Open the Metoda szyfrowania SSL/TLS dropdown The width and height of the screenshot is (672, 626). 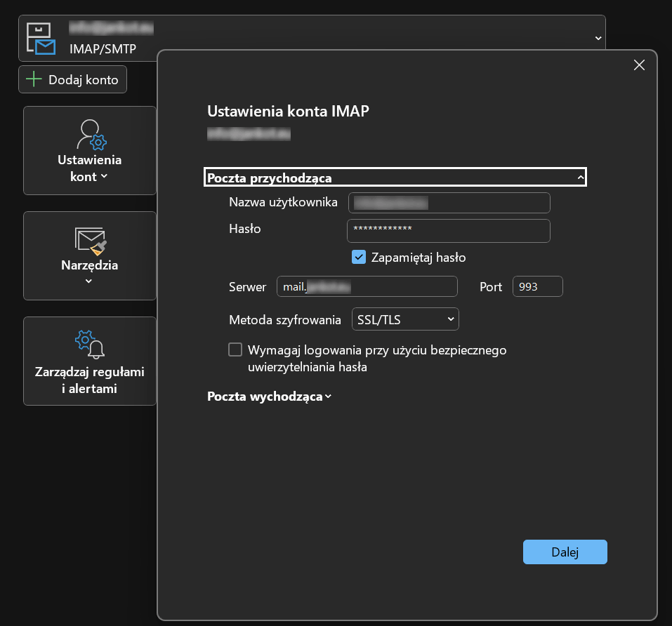[x=405, y=319]
